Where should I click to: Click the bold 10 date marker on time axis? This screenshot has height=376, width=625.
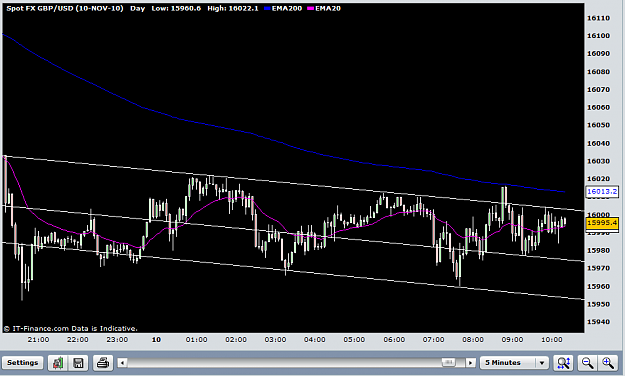point(156,340)
